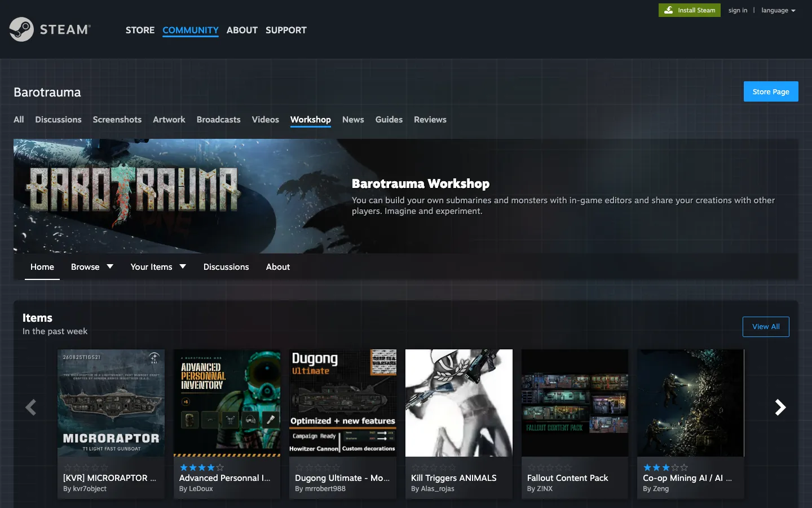
Task: Open the Kill Triggers ANIMALS thumbnail
Action: pos(459,403)
